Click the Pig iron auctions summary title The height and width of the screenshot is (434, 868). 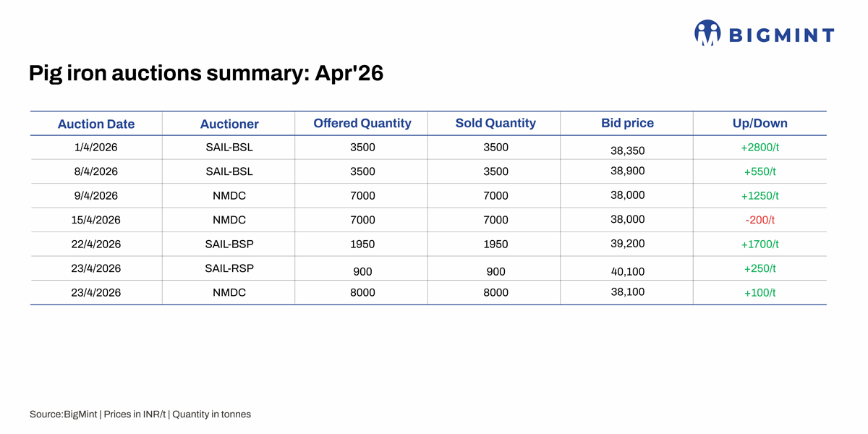tap(206, 74)
